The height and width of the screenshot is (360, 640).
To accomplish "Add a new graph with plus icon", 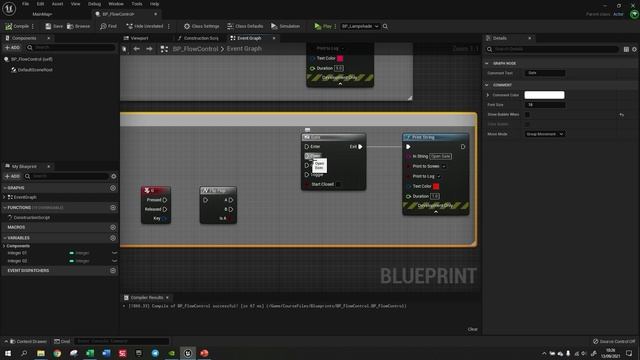I will pyautogui.click(x=113, y=188).
